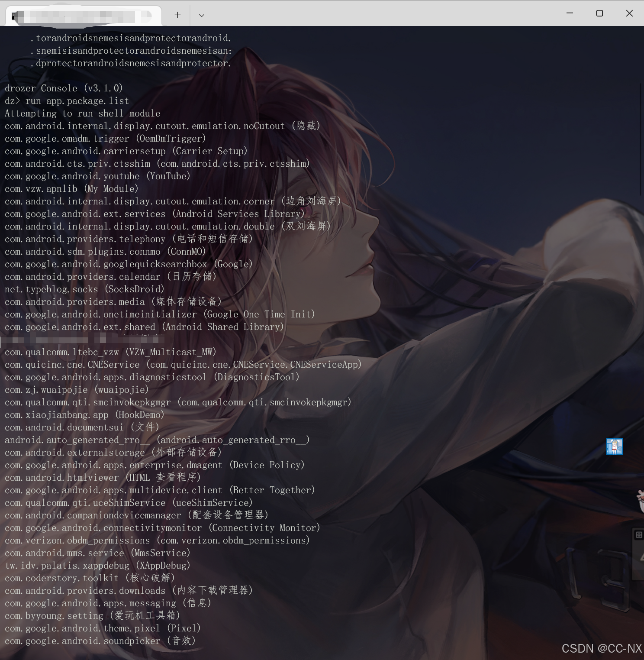
Task: Open a new terminal tab with plus button
Action: click(177, 15)
